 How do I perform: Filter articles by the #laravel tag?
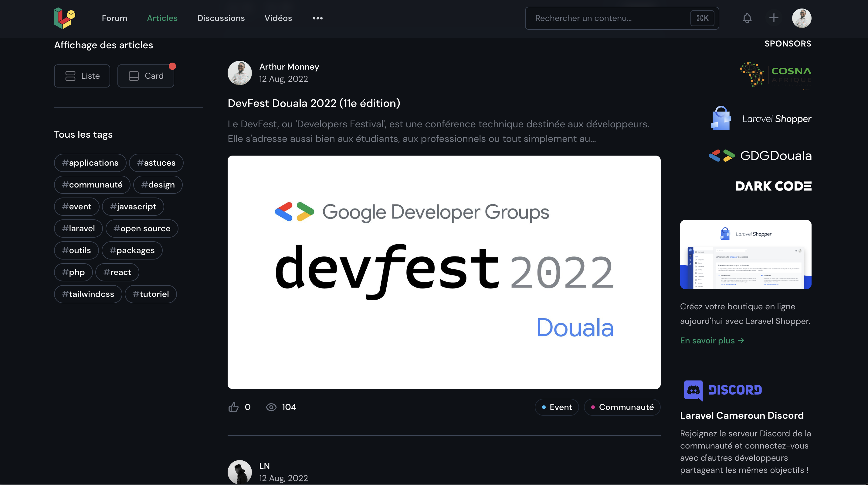[x=78, y=228]
